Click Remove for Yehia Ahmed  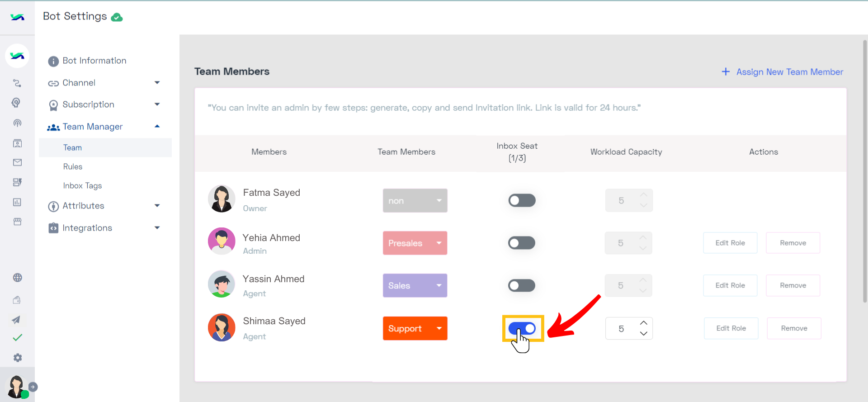pos(793,243)
